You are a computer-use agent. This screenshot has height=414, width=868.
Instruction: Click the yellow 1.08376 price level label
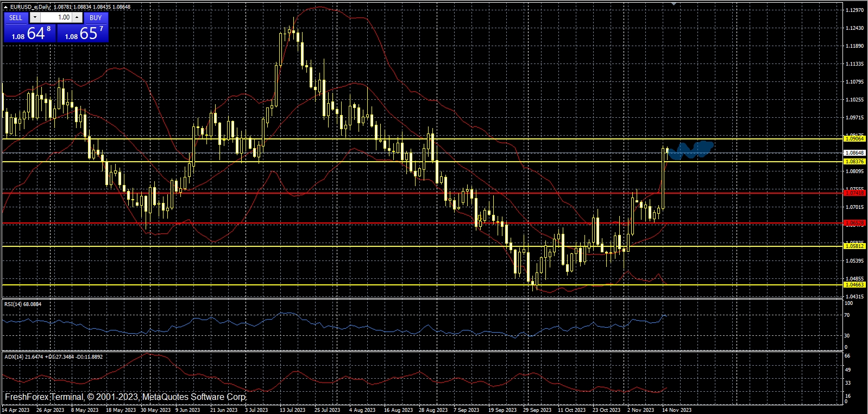point(854,162)
